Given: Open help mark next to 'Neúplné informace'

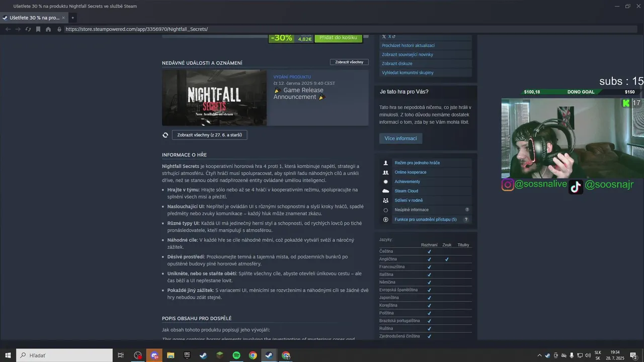Looking at the screenshot, I should coord(467,210).
